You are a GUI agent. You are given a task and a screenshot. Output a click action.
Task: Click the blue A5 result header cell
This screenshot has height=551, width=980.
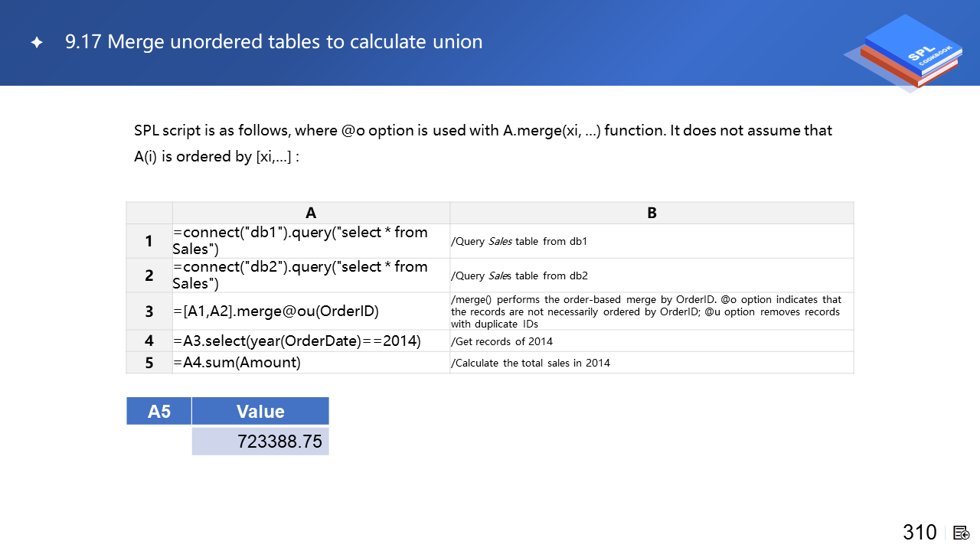click(159, 411)
